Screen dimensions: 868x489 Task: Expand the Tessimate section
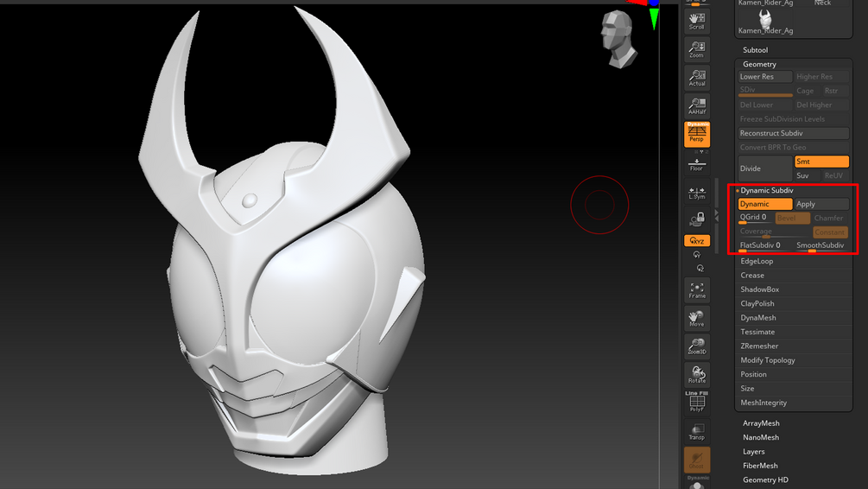[757, 332]
